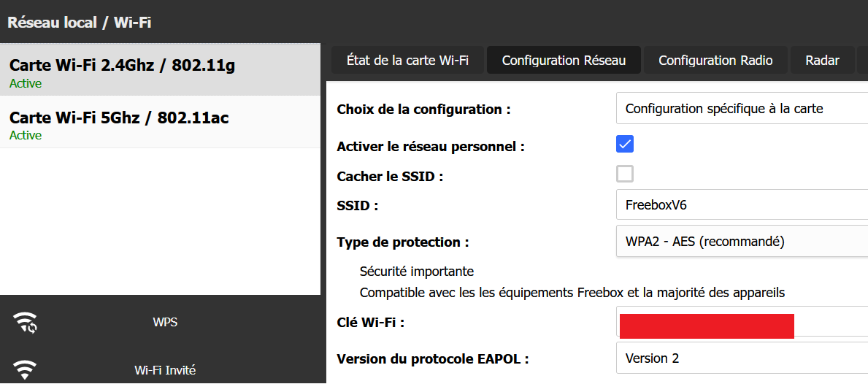The height and width of the screenshot is (384, 868).
Task: Click Active status under 5Ghz card
Action: 26,136
